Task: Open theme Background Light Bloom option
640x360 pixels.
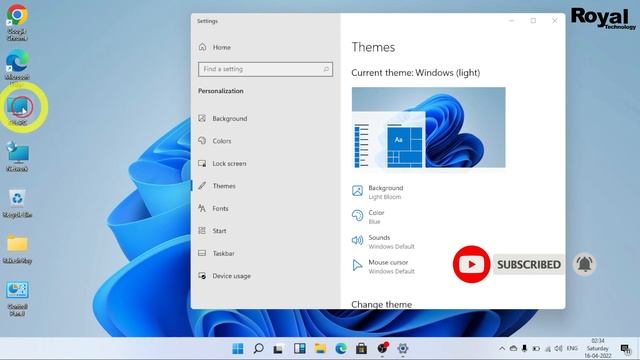Action: (x=378, y=192)
